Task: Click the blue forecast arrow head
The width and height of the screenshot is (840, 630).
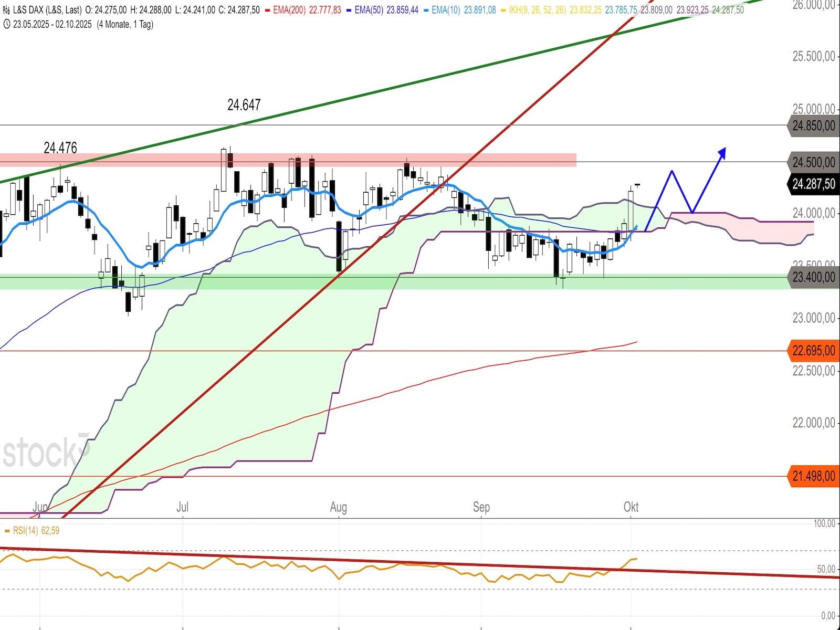Action: [722, 152]
